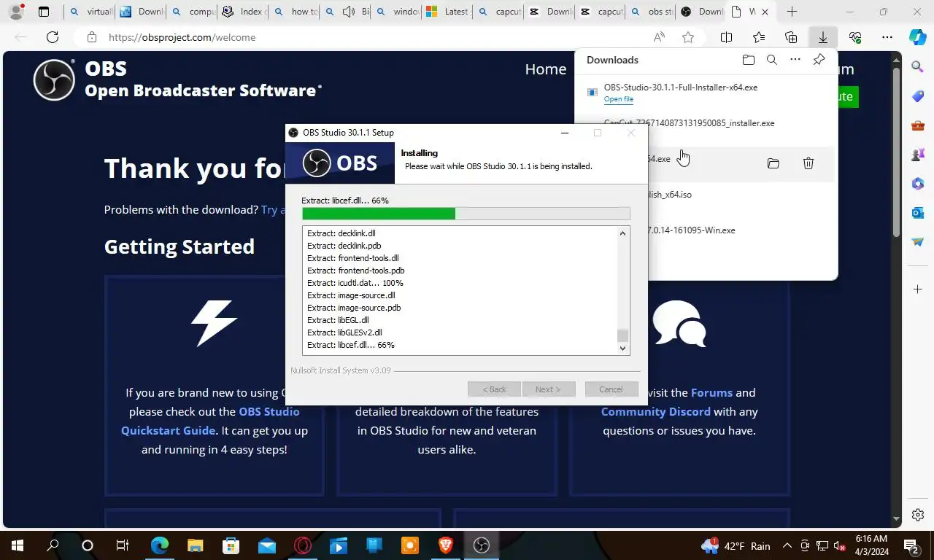This screenshot has width=934, height=560.
Task: Click OBS Studio icon in taskbar
Action: 481,545
